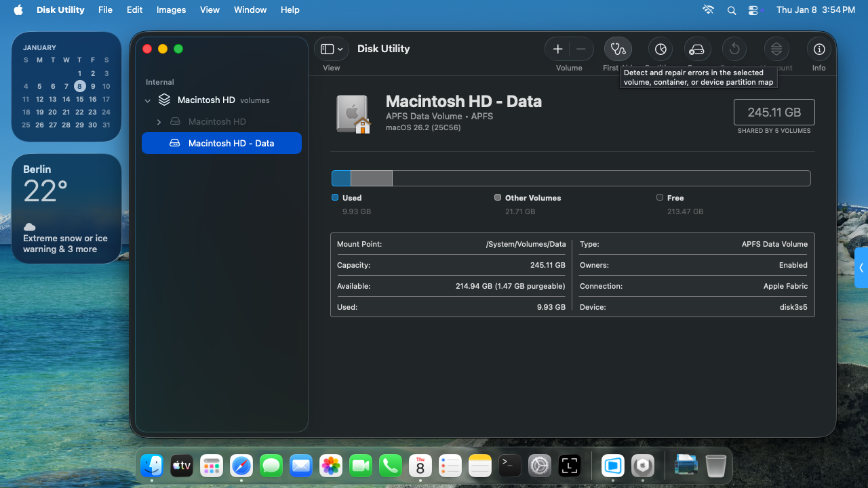Open Control Center from the menu bar
Image resolution: width=868 pixels, height=488 pixels.
(753, 10)
